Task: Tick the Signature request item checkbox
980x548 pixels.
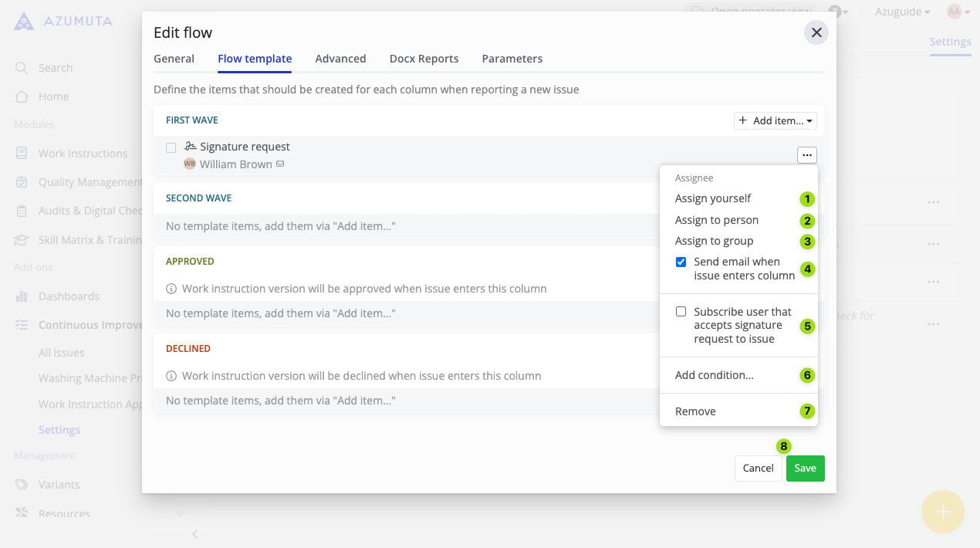Action: pos(171,147)
